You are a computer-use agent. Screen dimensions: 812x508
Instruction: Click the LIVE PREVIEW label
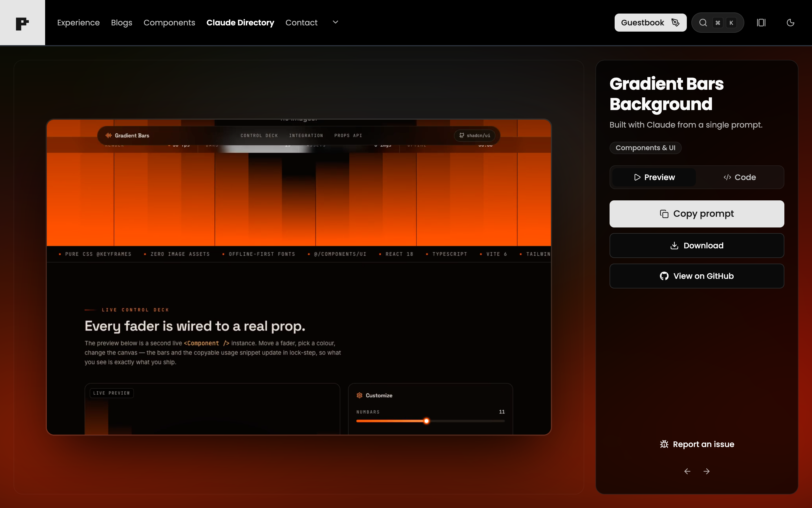tap(111, 393)
